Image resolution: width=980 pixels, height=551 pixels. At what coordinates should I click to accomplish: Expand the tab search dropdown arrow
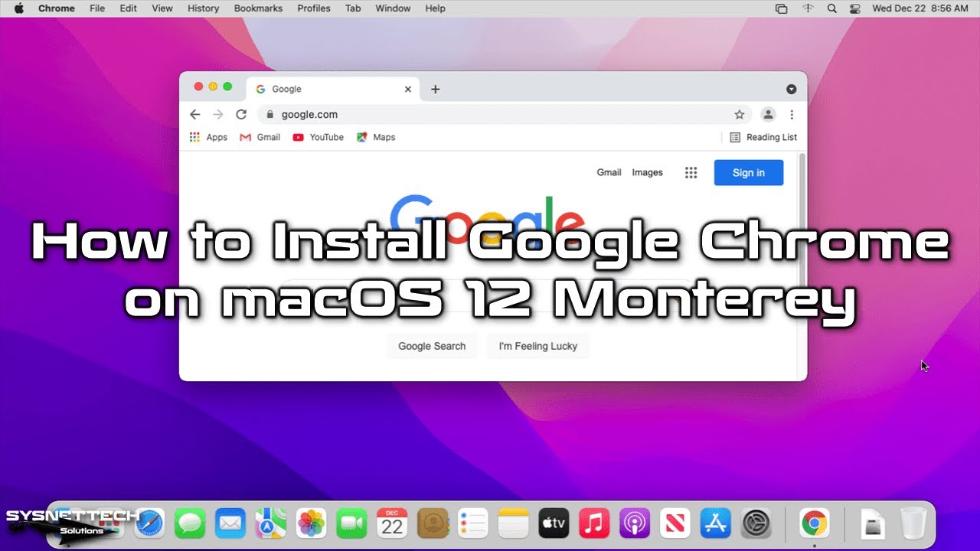792,89
